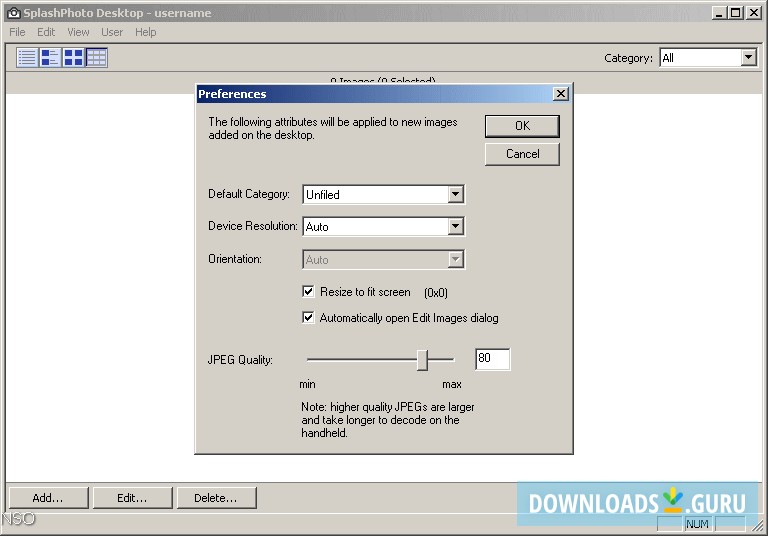Click the 'max' label under slider
This screenshot has width=768, height=536.
click(452, 384)
